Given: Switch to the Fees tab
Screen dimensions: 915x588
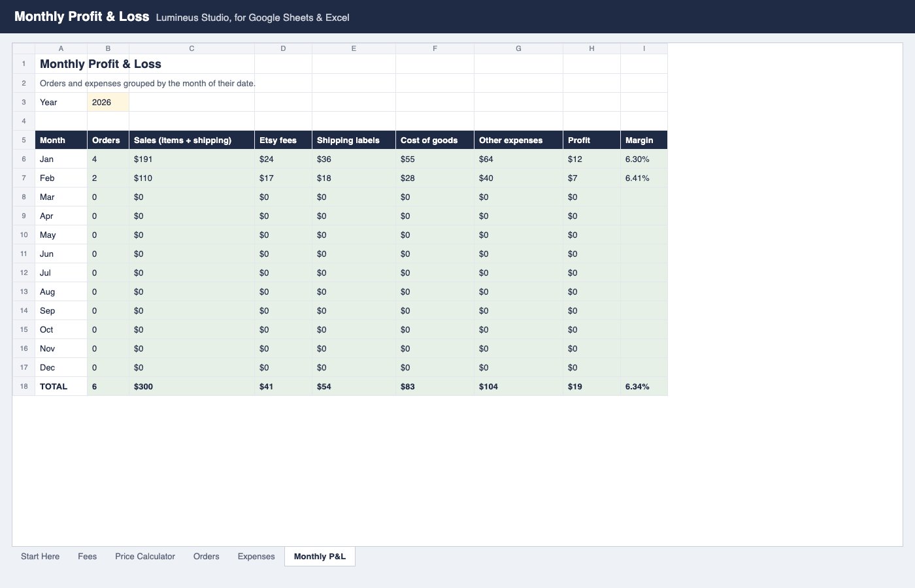Looking at the screenshot, I should (x=87, y=557).
